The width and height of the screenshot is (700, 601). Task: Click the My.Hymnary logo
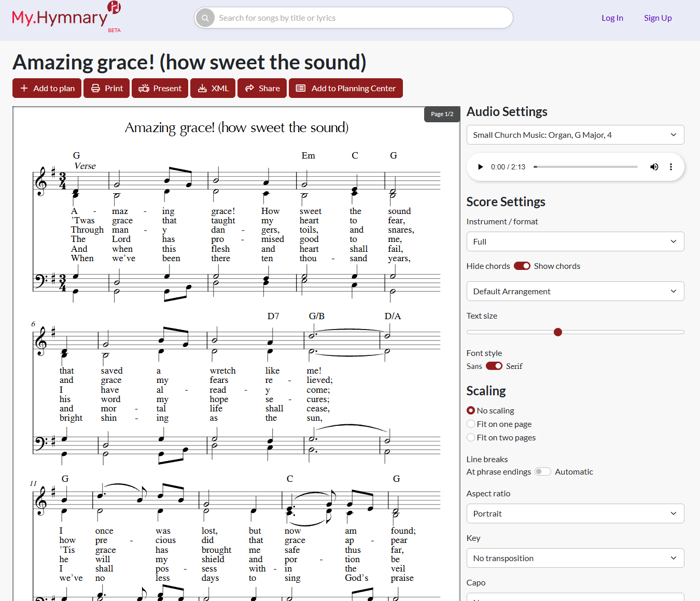66,17
